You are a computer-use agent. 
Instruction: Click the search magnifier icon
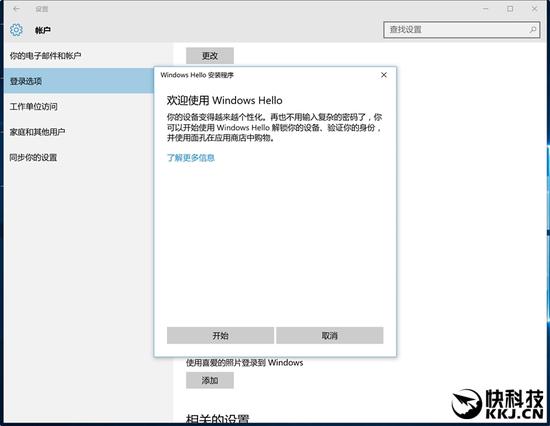click(x=533, y=29)
